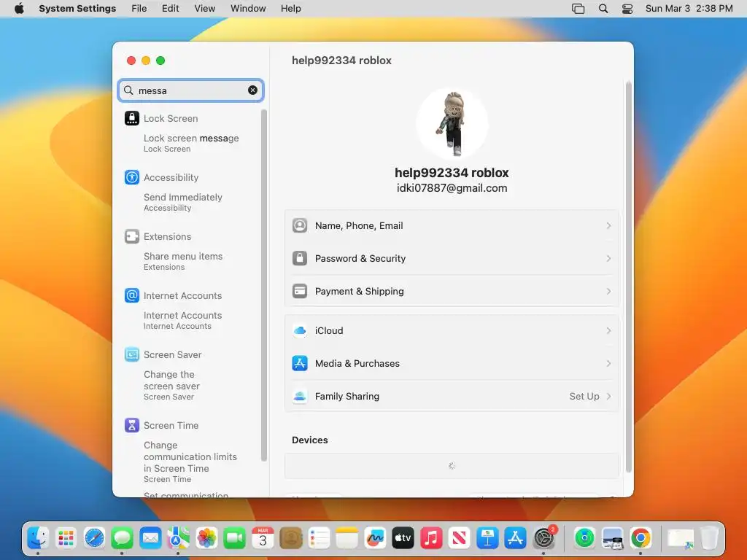Click the iCloud cloud icon
This screenshot has height=560, width=747.
pyautogui.click(x=300, y=330)
